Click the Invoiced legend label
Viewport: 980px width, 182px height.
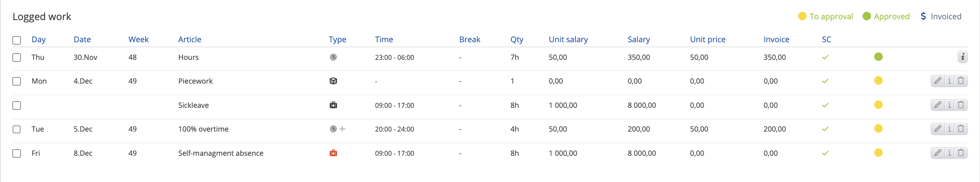946,16
